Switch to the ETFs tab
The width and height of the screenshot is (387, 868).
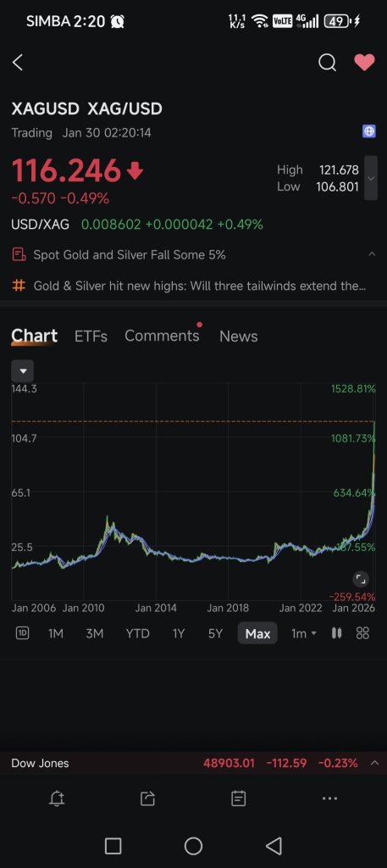91,336
